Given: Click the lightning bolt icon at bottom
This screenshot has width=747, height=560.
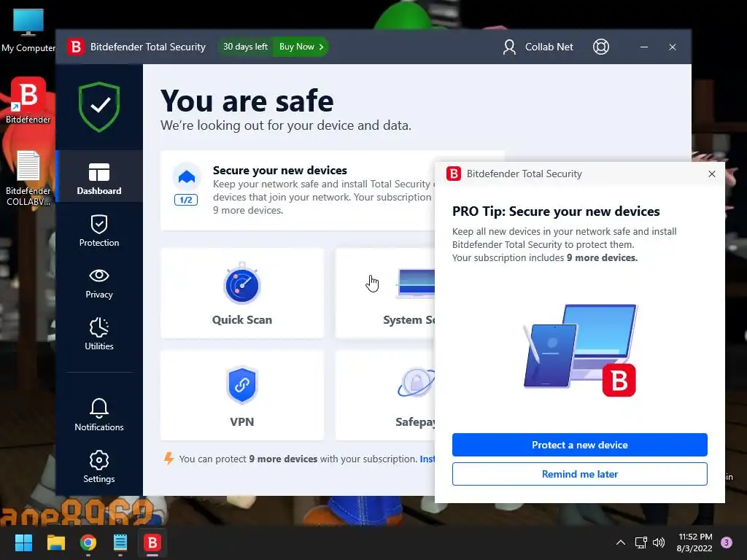Looking at the screenshot, I should (169, 459).
